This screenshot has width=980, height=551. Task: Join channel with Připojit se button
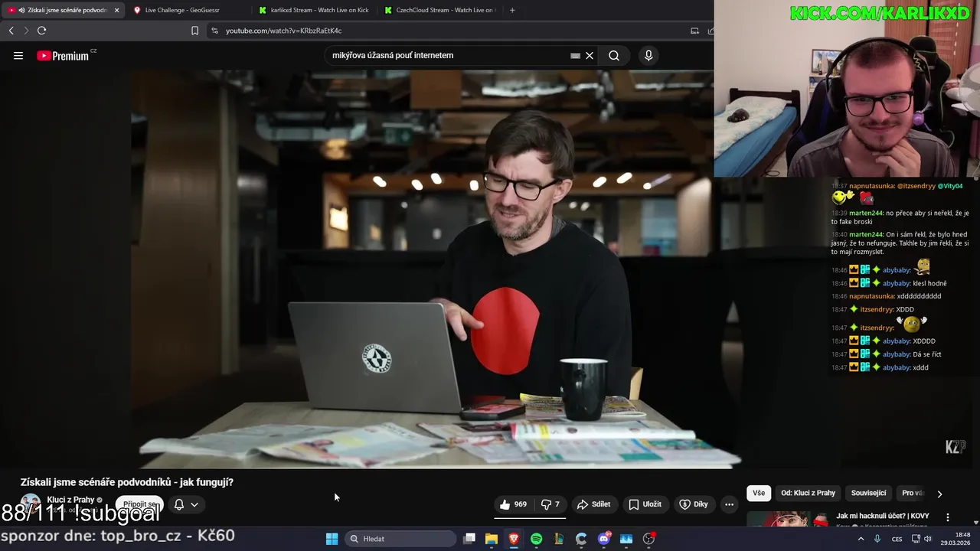[x=140, y=504]
